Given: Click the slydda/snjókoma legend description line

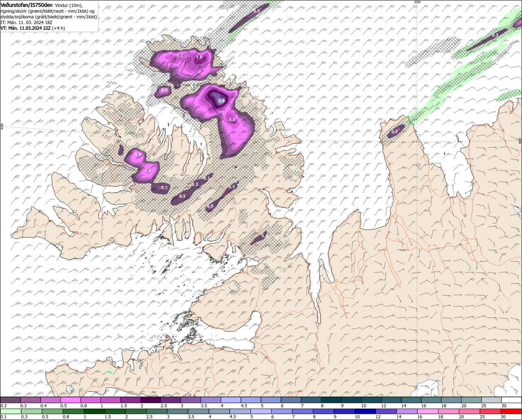Looking at the screenshot, I should 49,17.
